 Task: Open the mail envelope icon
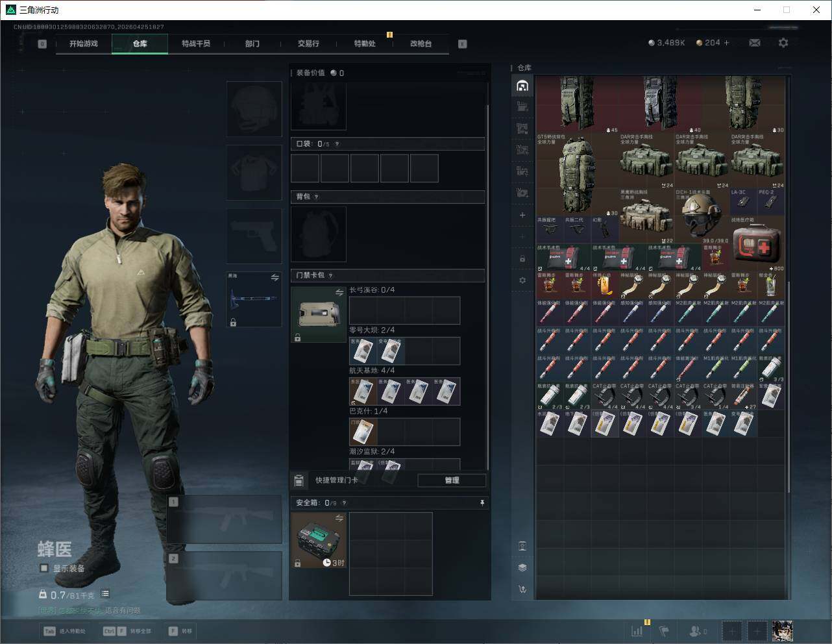(755, 43)
